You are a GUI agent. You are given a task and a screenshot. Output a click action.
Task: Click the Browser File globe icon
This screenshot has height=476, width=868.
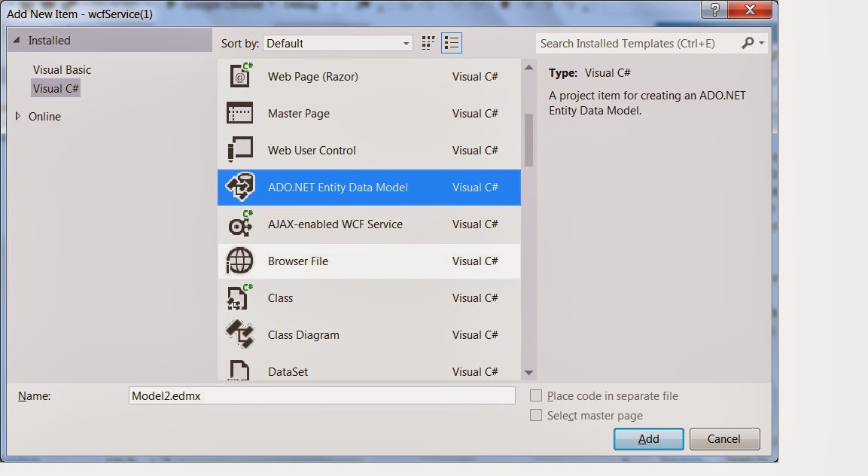(x=240, y=261)
